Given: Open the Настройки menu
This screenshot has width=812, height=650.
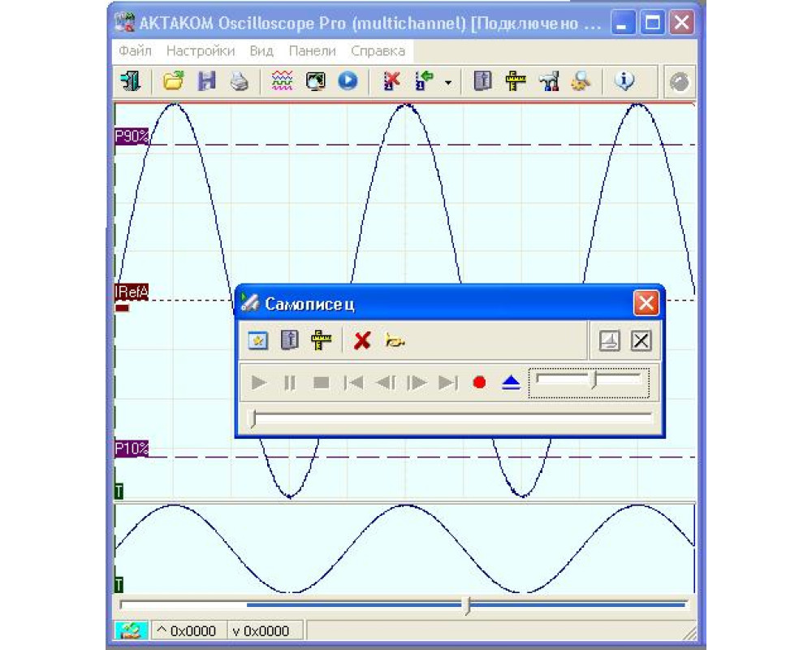Looking at the screenshot, I should [201, 50].
